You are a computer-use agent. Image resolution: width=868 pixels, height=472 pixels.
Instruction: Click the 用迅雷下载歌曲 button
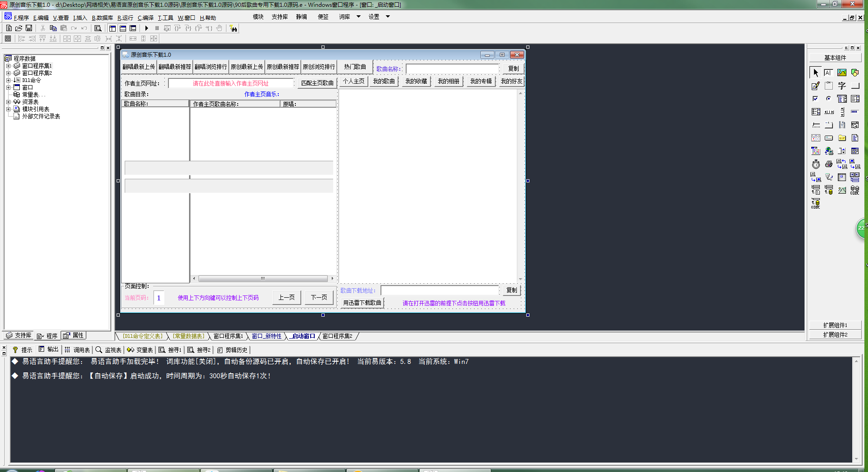362,303
